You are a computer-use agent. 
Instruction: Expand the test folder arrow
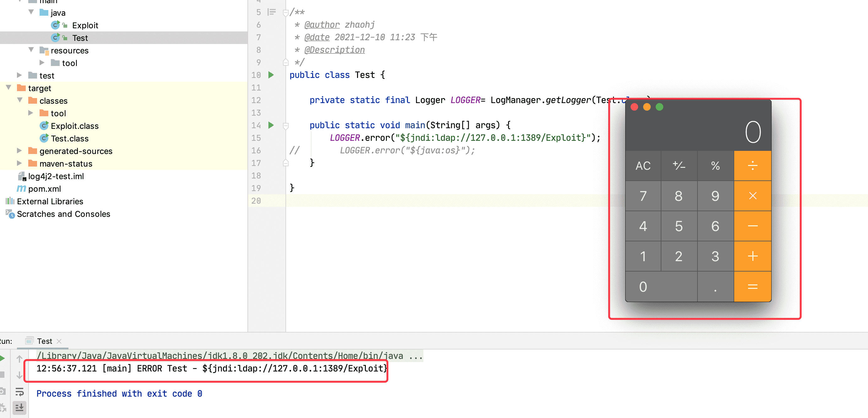click(x=19, y=75)
